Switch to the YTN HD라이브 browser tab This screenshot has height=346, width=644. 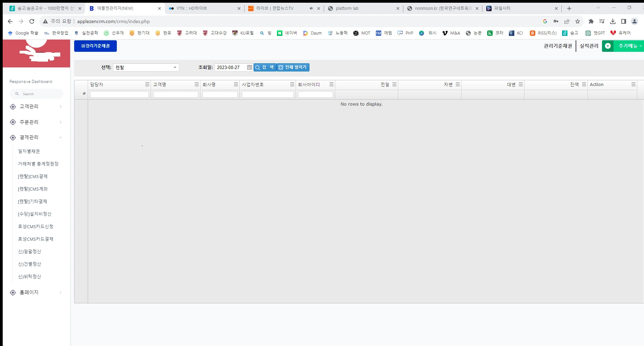click(x=204, y=8)
